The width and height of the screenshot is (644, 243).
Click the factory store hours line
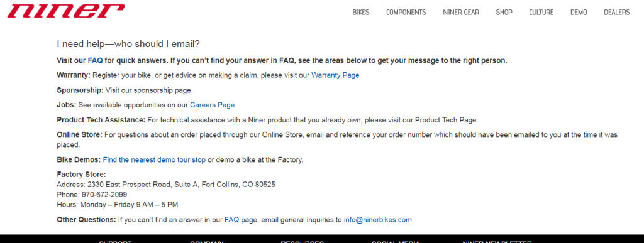pyautogui.click(x=117, y=204)
